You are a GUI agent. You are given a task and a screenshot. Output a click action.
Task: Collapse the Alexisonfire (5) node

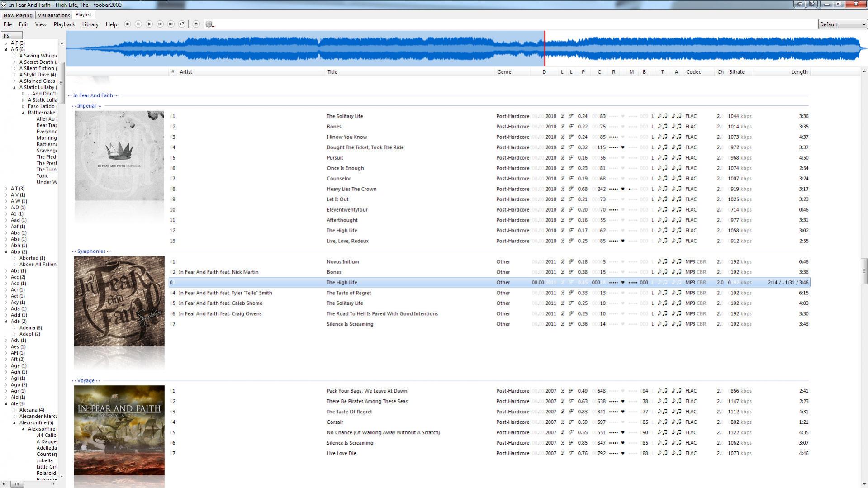point(14,423)
